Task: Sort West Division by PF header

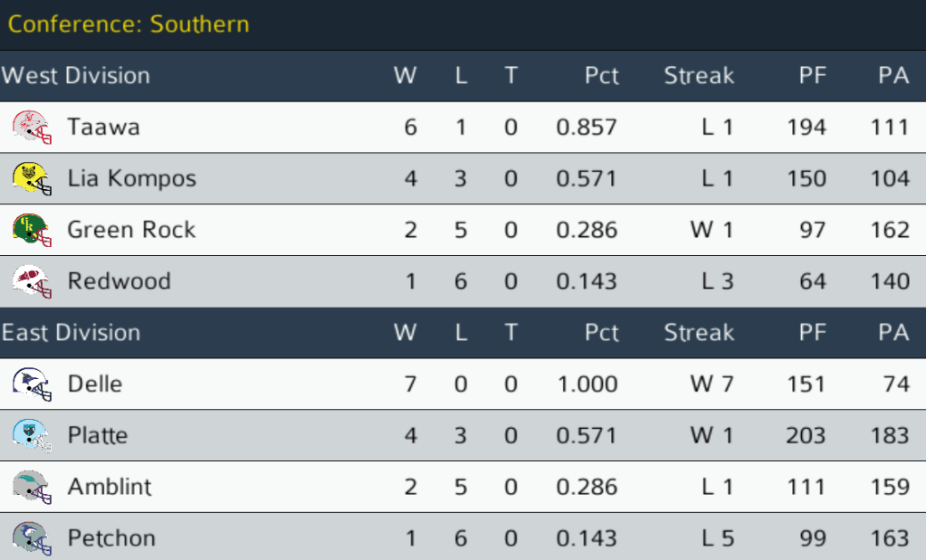Action: [812, 76]
